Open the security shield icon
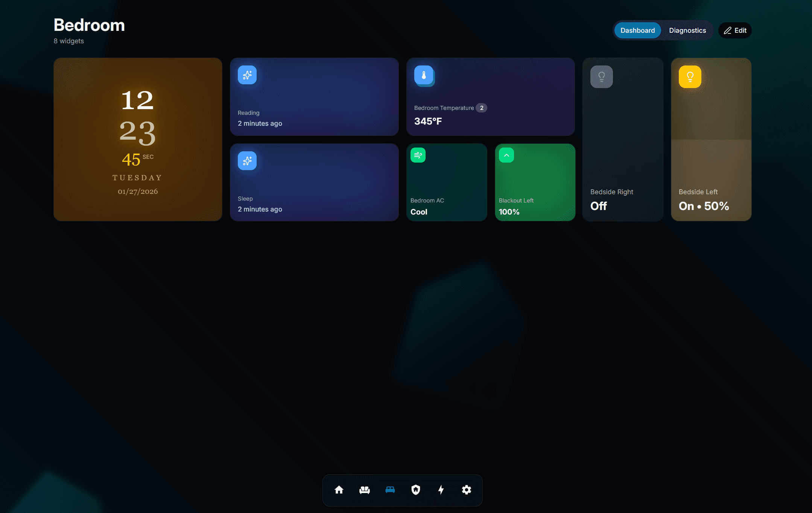This screenshot has height=513, width=812. [415, 490]
